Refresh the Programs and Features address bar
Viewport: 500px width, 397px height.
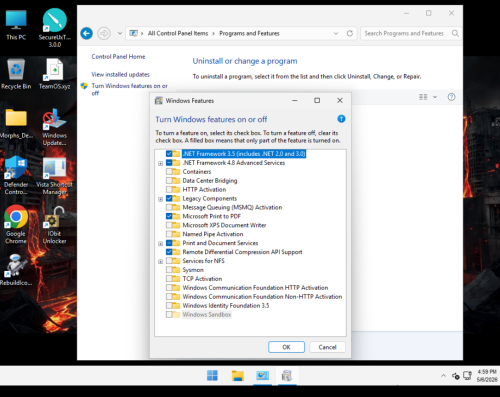coord(350,33)
